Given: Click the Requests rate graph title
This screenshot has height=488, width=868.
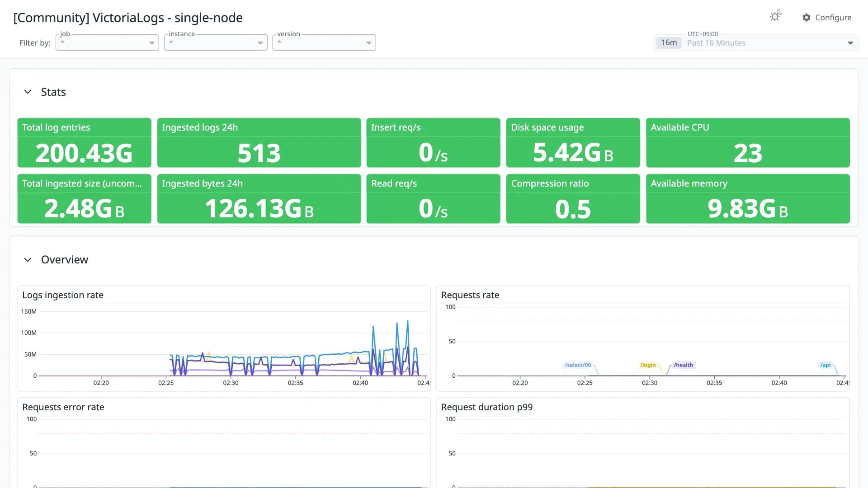Looking at the screenshot, I should click(x=470, y=295).
